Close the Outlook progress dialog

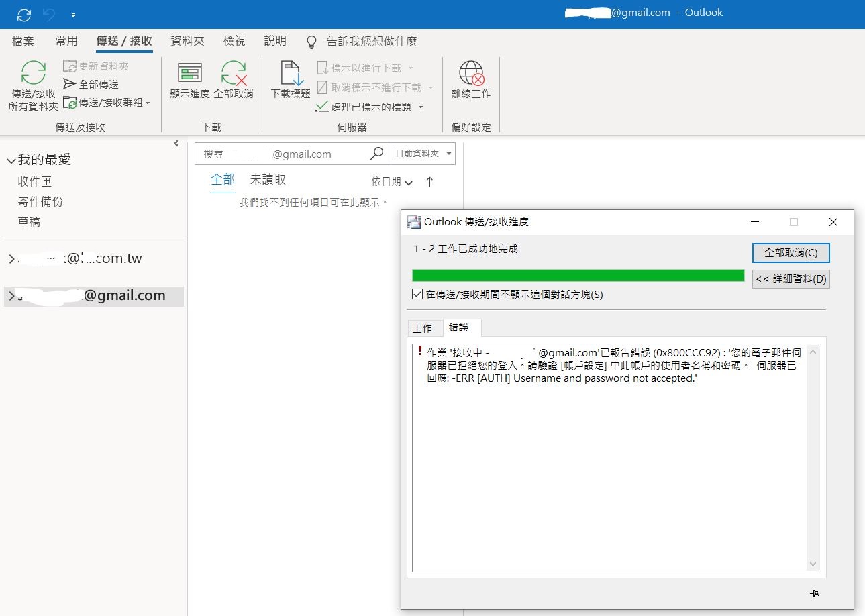pyautogui.click(x=833, y=222)
